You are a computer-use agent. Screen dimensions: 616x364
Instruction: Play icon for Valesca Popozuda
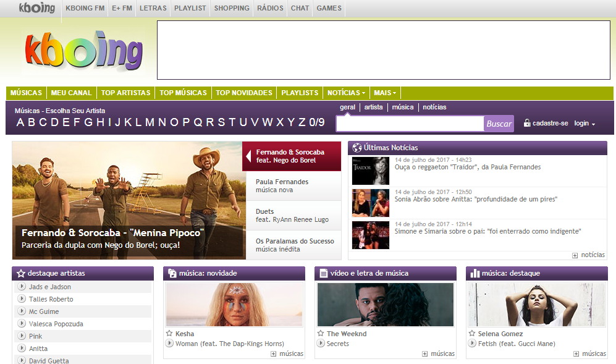click(x=22, y=323)
